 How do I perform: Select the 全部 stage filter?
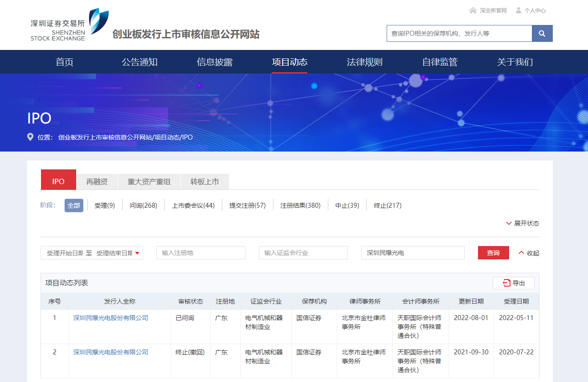point(74,205)
